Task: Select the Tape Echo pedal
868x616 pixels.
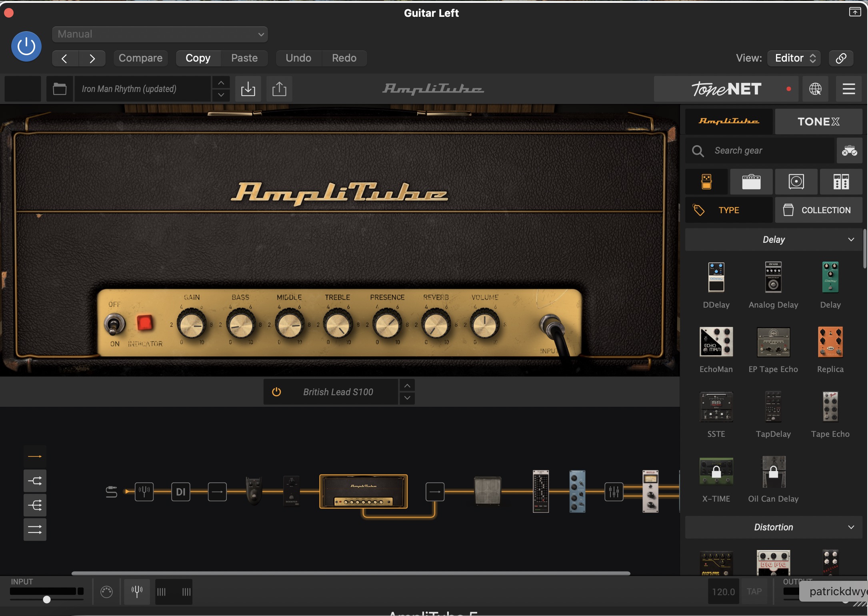Action: 830,407
